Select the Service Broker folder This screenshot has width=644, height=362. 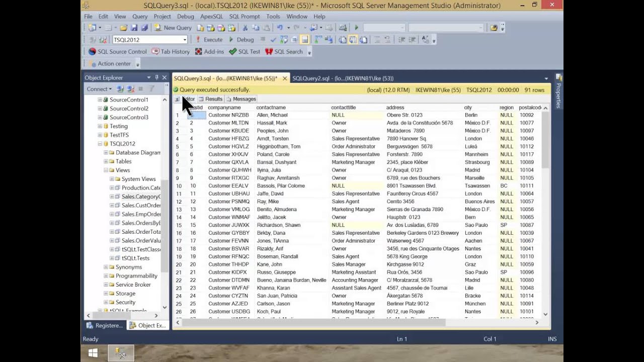(x=133, y=285)
